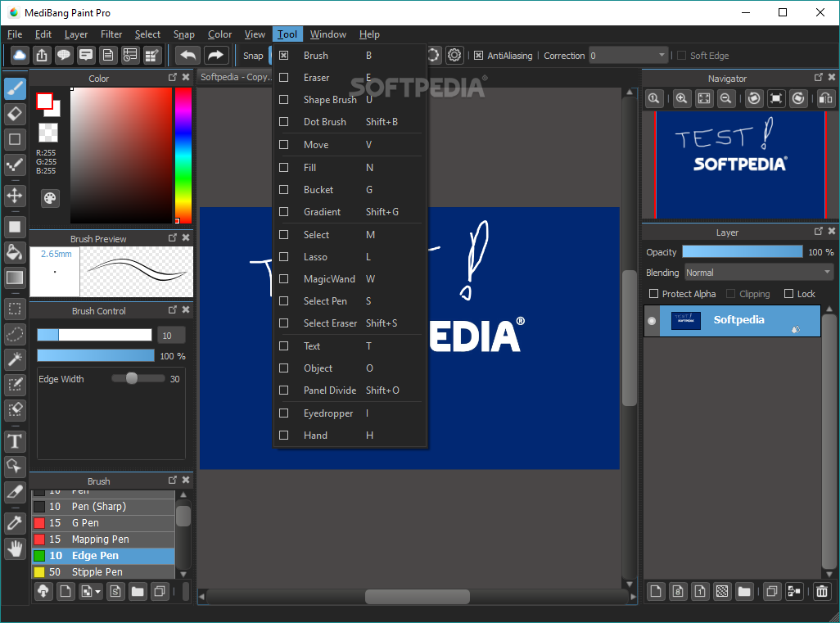The width and height of the screenshot is (840, 623).
Task: Add a layer folder icon
Action: point(744,591)
